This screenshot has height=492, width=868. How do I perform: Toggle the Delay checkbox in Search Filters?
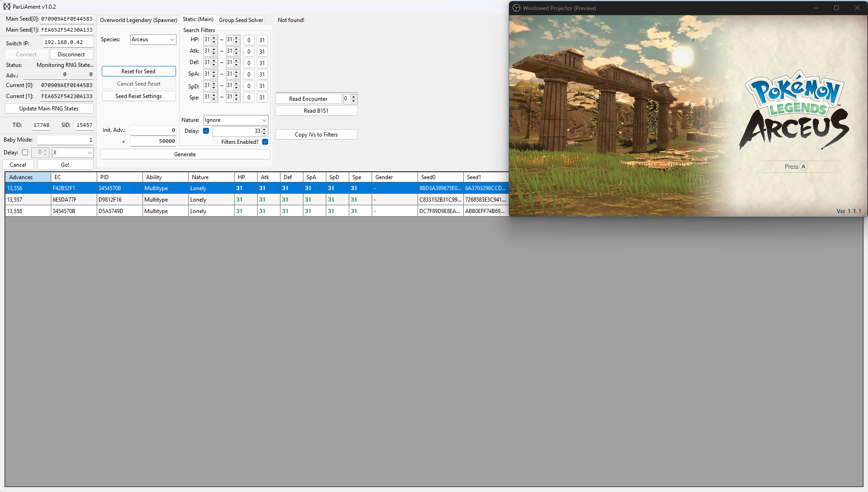206,131
